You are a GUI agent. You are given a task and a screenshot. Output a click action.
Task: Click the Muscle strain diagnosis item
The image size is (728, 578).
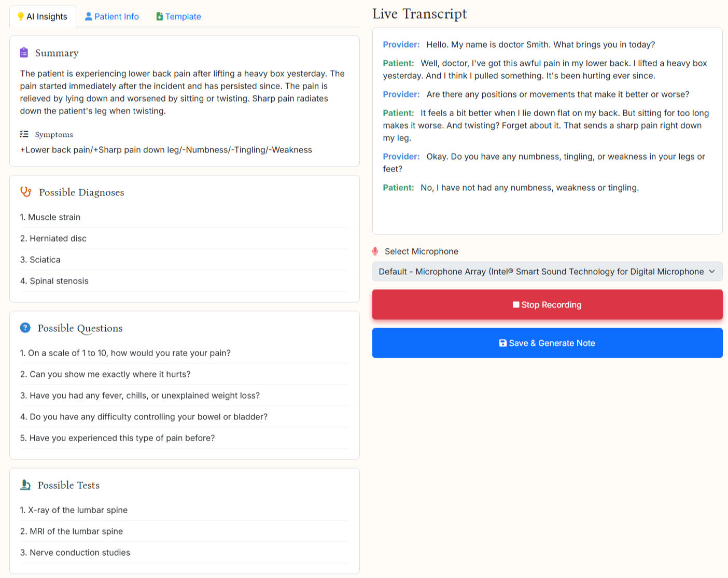[54, 217]
